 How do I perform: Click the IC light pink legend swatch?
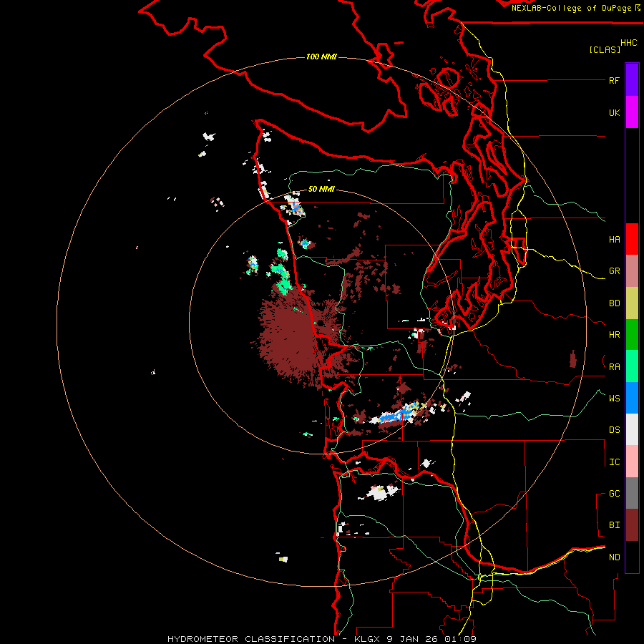632,462
